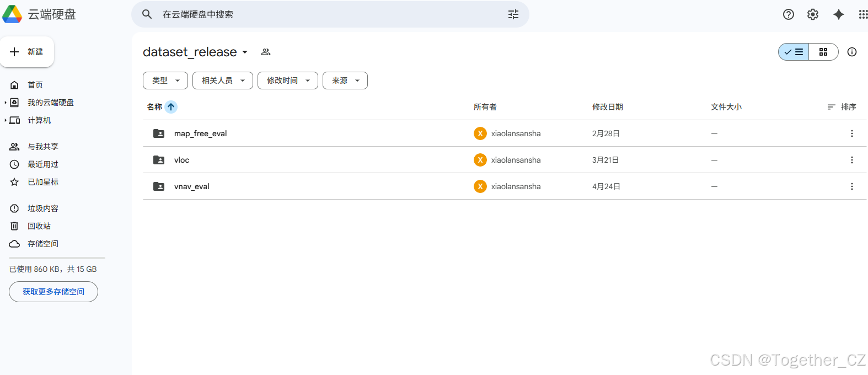Open 已加星标 starred items
The image size is (868, 375).
tap(43, 182)
